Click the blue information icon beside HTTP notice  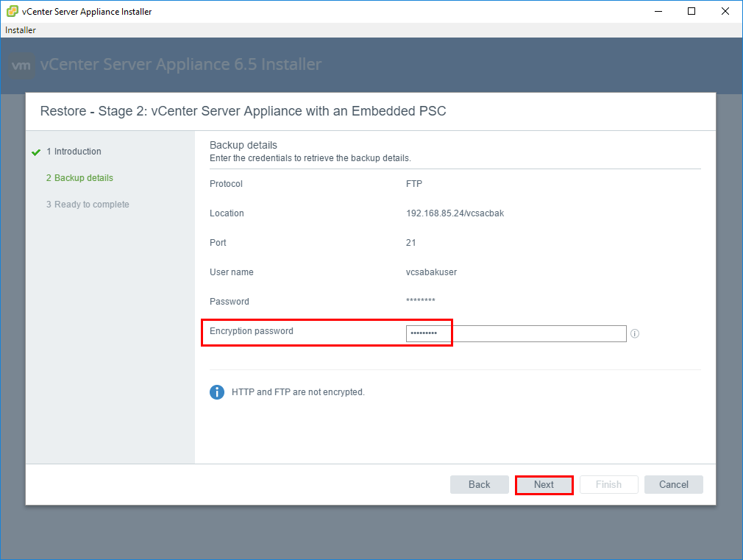point(217,392)
